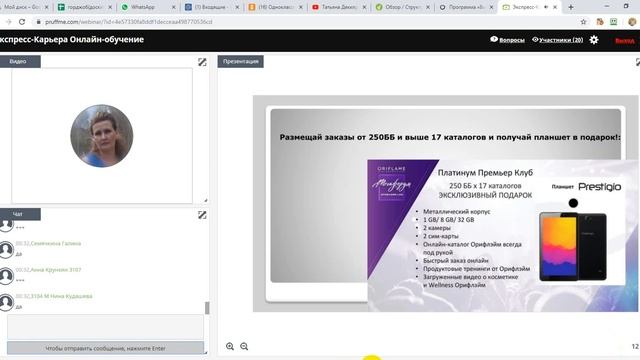Click the send message bar below chat input
Viewport: 640px width, 360px height.
(x=105, y=348)
